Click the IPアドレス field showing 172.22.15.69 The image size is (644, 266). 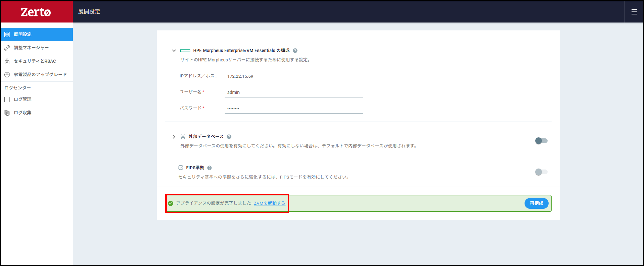pyautogui.click(x=293, y=76)
